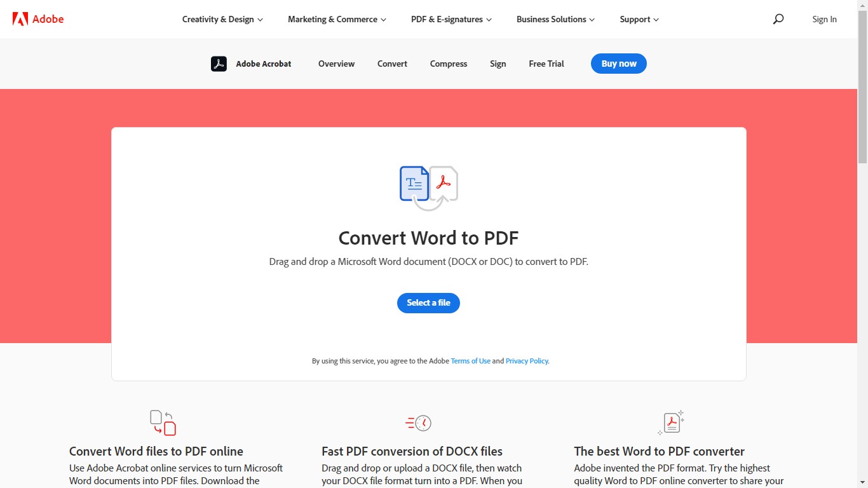The width and height of the screenshot is (868, 488).
Task: Click the Adobe Acrobat app icon
Action: click(x=219, y=64)
